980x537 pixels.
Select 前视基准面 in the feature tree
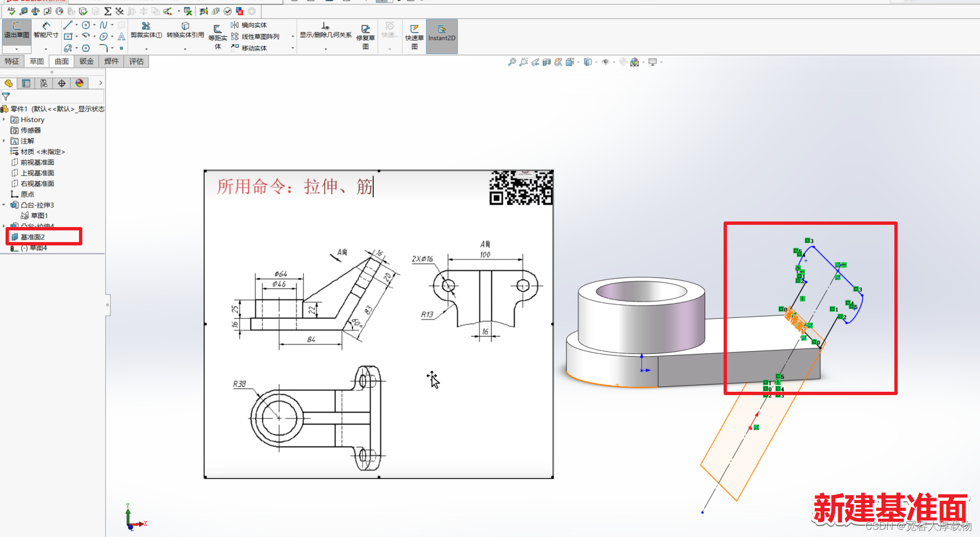point(33,162)
